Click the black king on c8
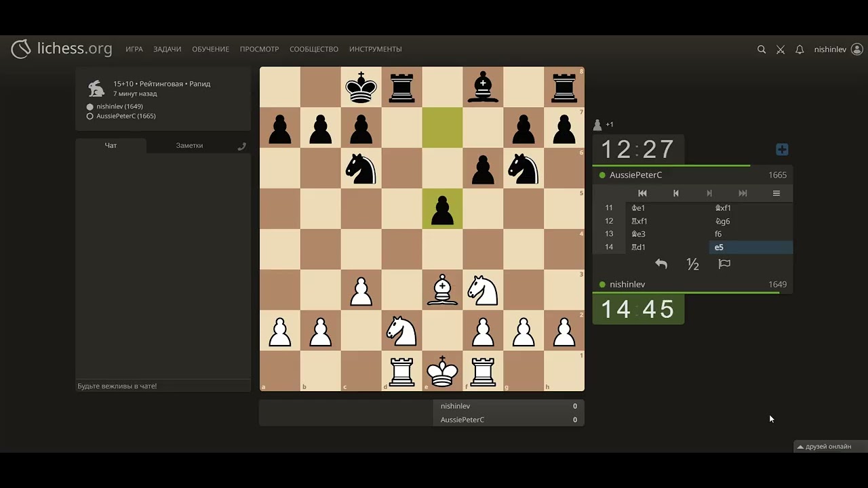This screenshot has height=488, width=868. [x=361, y=87]
